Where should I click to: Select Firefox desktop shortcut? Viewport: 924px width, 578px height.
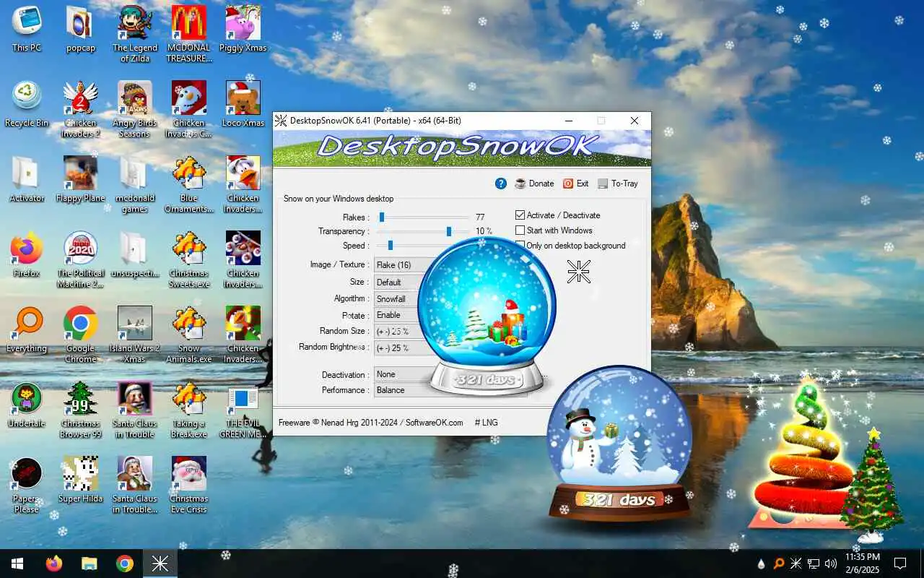click(x=27, y=255)
